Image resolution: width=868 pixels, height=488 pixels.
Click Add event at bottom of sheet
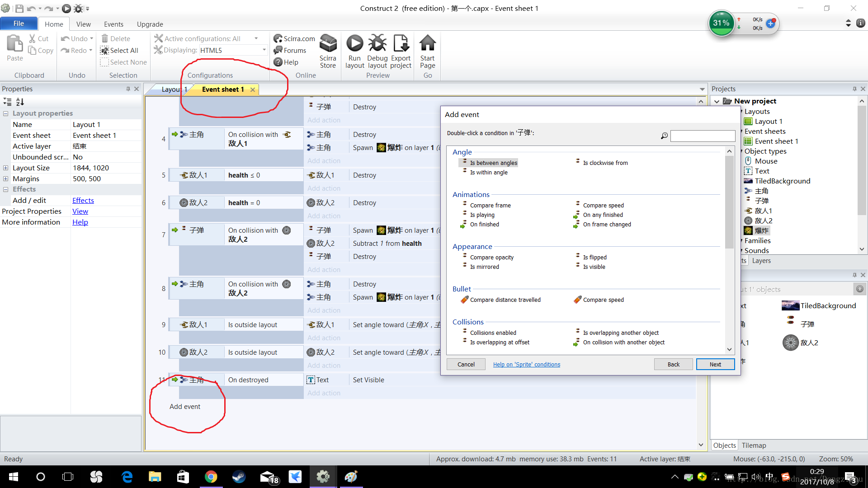pos(184,406)
